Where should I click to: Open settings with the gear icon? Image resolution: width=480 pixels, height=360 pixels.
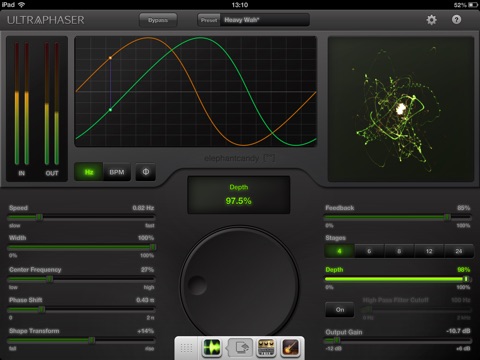[x=431, y=20]
